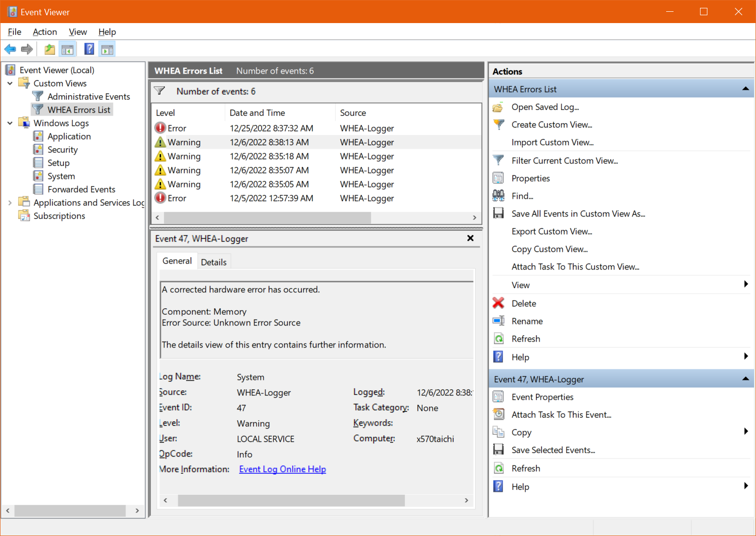Viewport: 756px width, 536px height.
Task: Click Event Viewer (Local) root icon
Action: coord(10,70)
